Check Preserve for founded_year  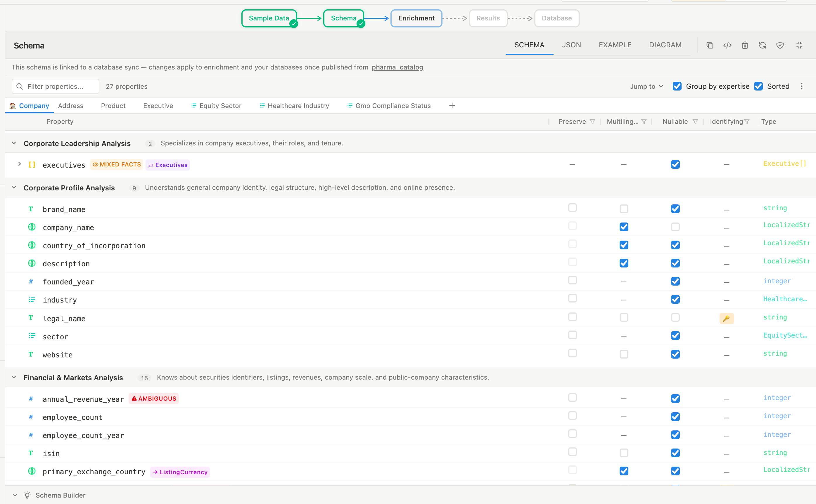(573, 280)
